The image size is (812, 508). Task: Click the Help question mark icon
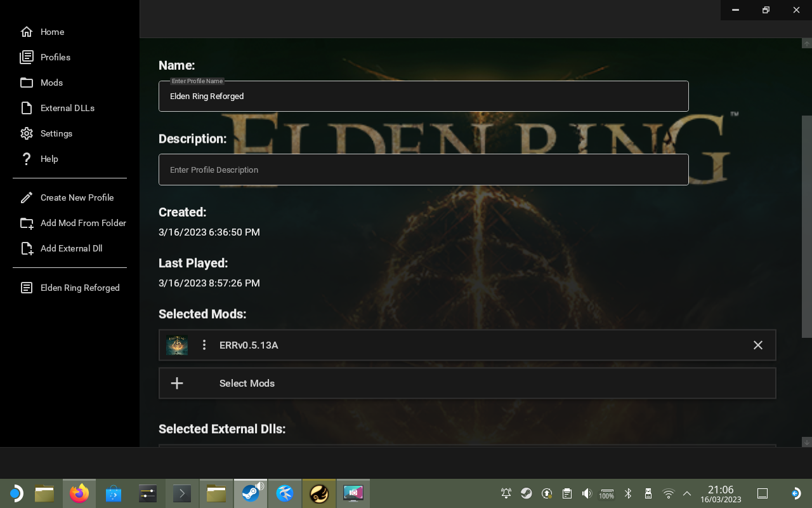tap(27, 159)
